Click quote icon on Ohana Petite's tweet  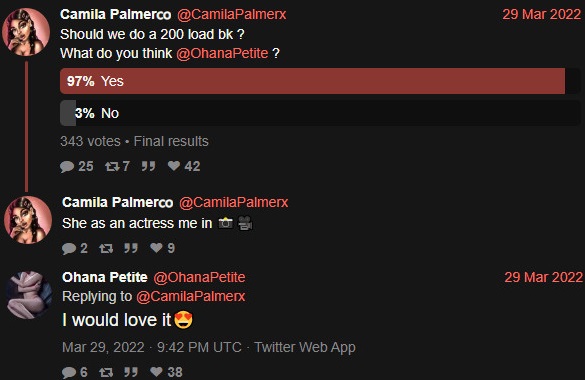tap(131, 371)
